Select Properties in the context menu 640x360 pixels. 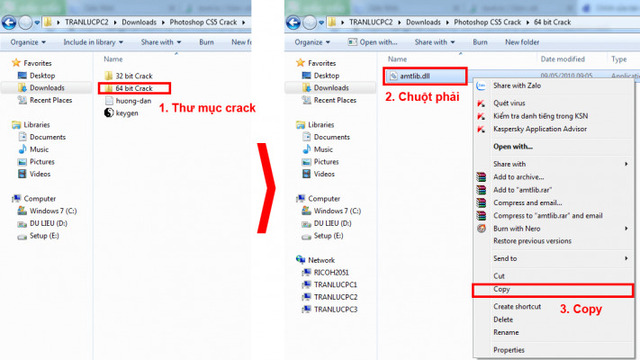point(509,350)
